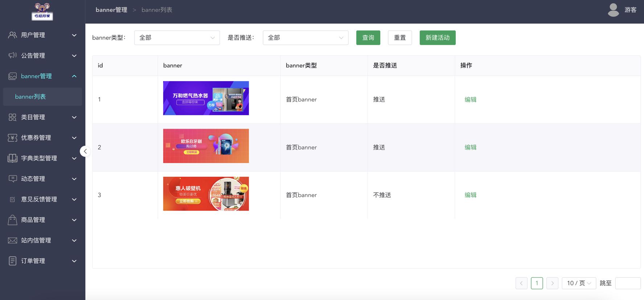Screen dimensions: 644x300
Task: Click the product management shopping bag icon
Action: point(12,220)
